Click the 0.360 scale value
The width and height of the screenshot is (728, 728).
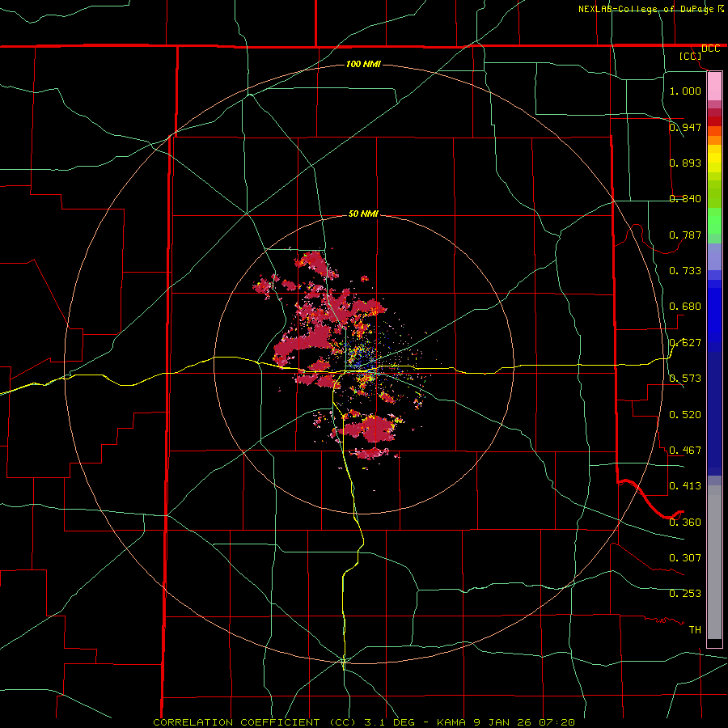pos(685,523)
